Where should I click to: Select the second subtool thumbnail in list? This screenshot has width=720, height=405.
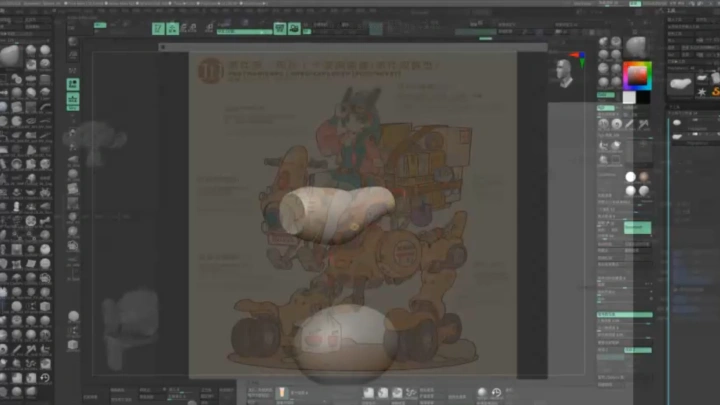pos(677,136)
